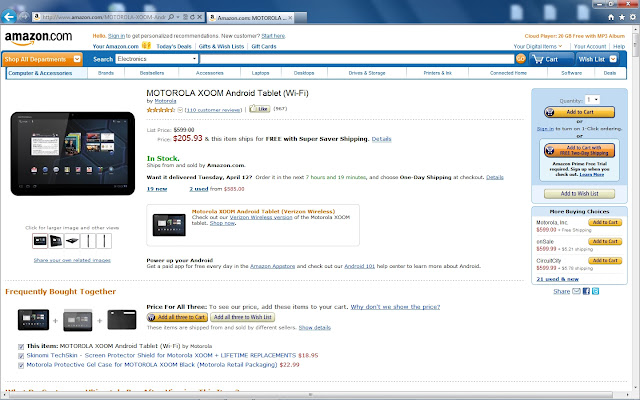Viewport: 640px width, 400px height.
Task: Click the Add to Wish List button
Action: click(x=579, y=193)
